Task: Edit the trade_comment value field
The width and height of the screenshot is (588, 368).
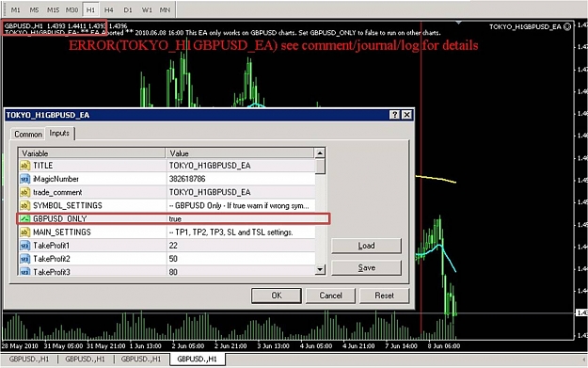Action: (x=241, y=192)
